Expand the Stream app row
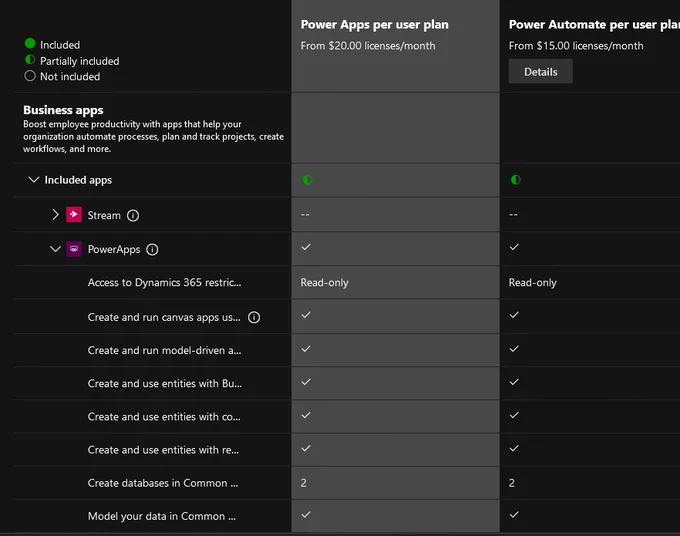Image resolution: width=680 pixels, height=536 pixels. [55, 215]
